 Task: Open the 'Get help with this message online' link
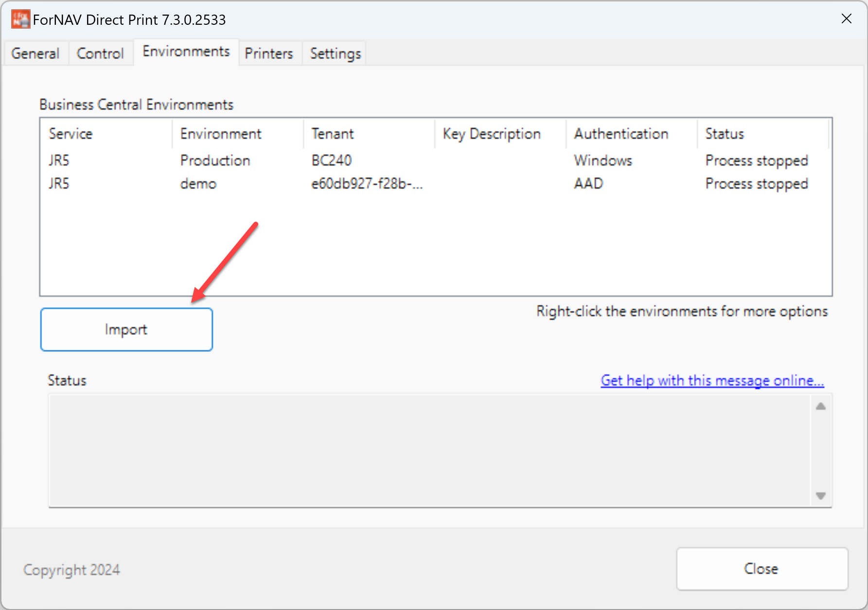point(712,381)
